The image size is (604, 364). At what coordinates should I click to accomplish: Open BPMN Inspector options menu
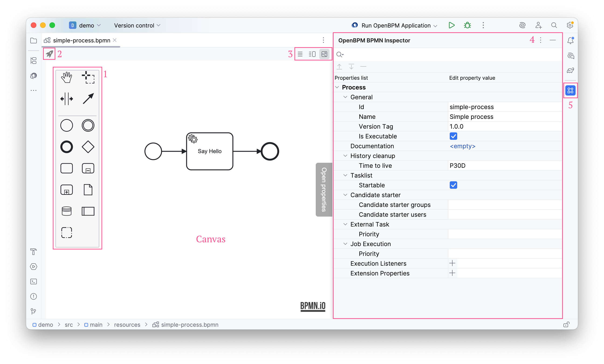(541, 40)
